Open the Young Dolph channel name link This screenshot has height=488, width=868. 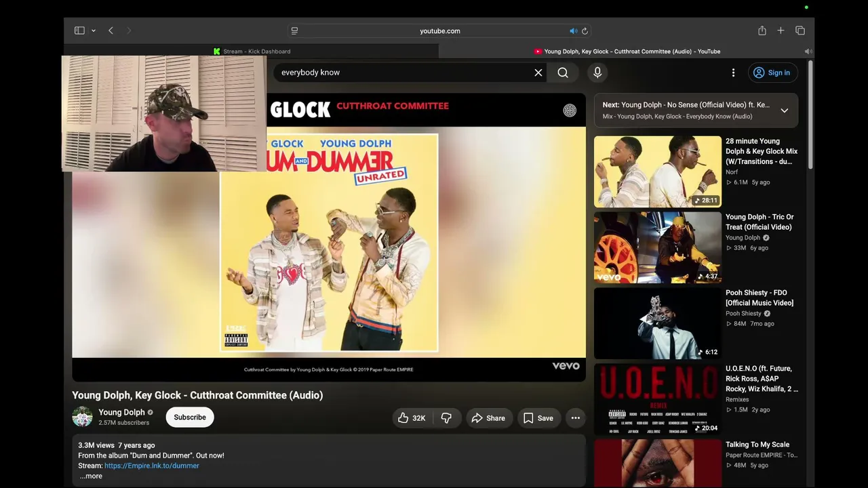pyautogui.click(x=121, y=412)
